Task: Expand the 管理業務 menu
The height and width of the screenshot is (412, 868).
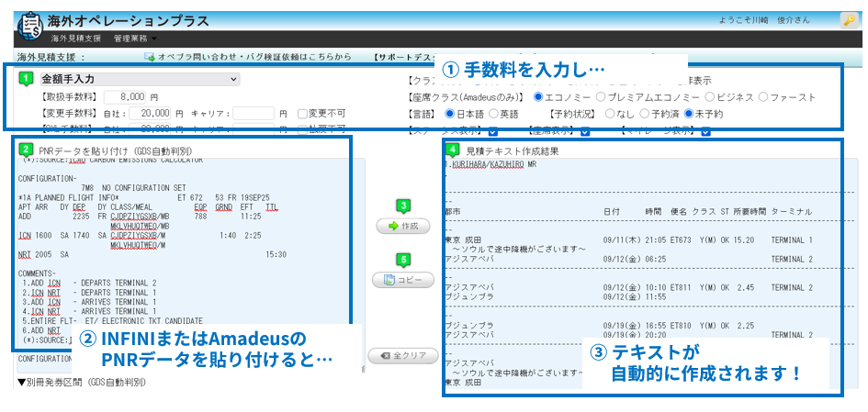Action: pos(135,39)
